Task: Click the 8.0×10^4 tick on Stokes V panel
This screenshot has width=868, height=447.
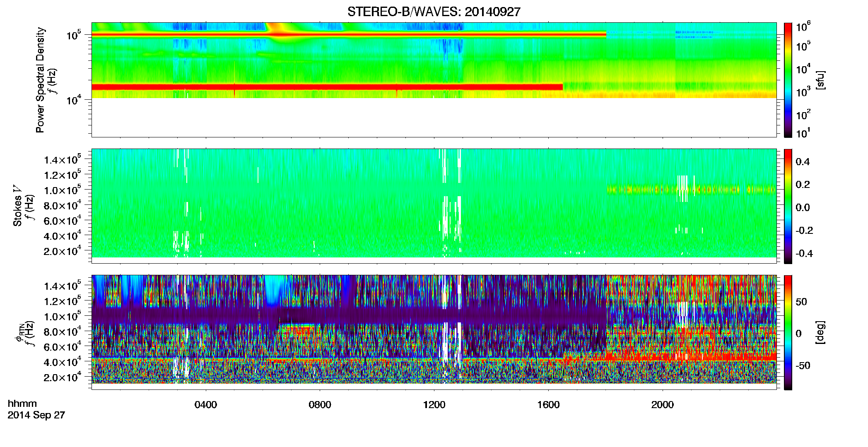Action: pyautogui.click(x=63, y=205)
